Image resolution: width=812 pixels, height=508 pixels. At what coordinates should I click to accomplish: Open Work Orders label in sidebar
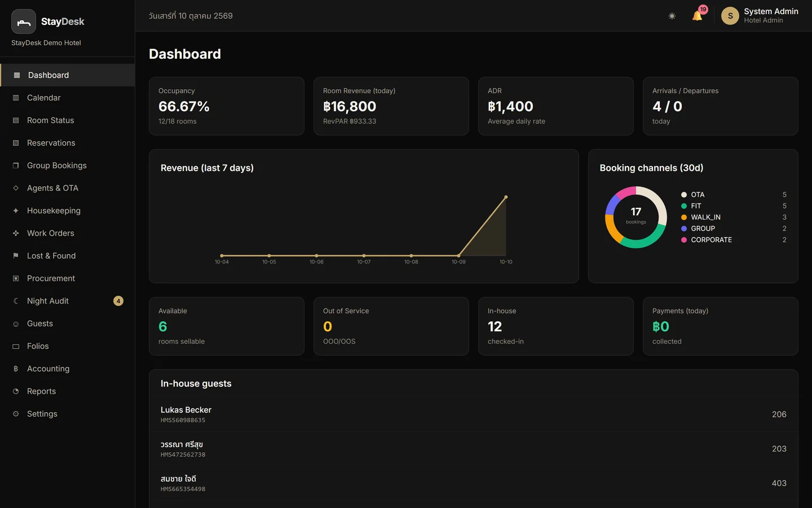[51, 233]
